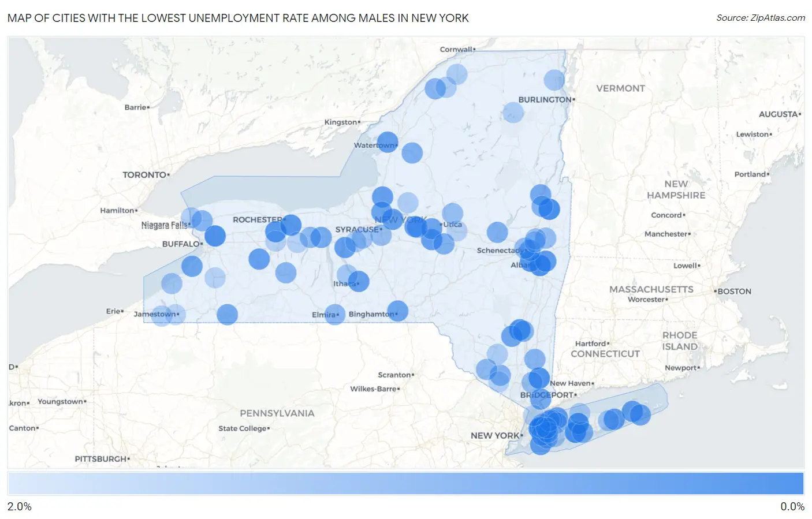Click the Concord city label
This screenshot has width=812, height=519.
click(x=666, y=215)
